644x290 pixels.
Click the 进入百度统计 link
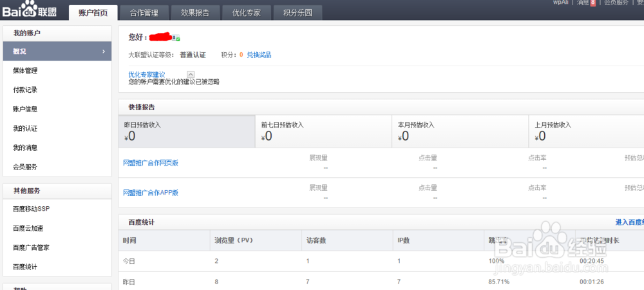pyautogui.click(x=630, y=222)
